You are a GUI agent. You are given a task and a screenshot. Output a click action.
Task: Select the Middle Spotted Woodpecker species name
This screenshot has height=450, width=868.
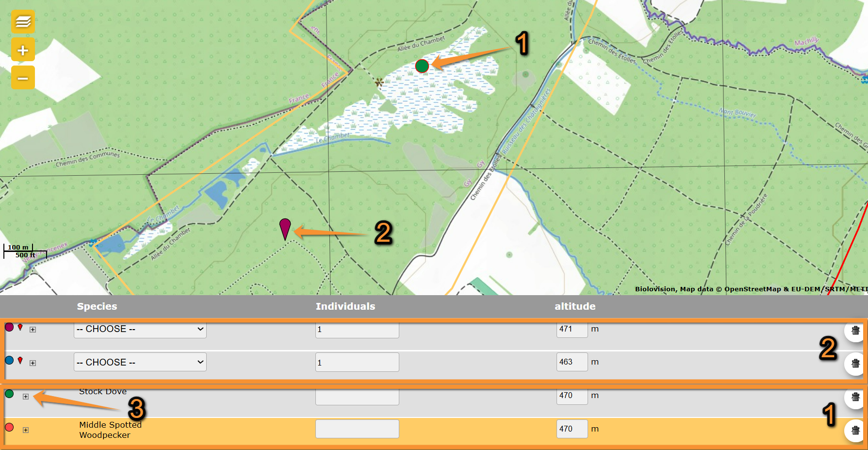click(x=110, y=430)
